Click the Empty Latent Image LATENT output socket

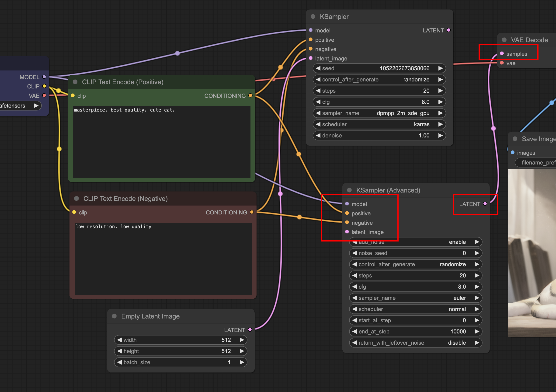[250, 330]
